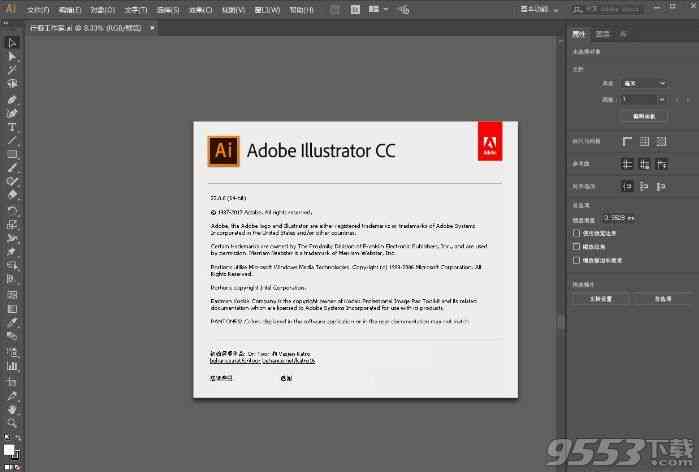The height and width of the screenshot is (472, 699).
Task: Select the Hand tool
Action: point(12,409)
